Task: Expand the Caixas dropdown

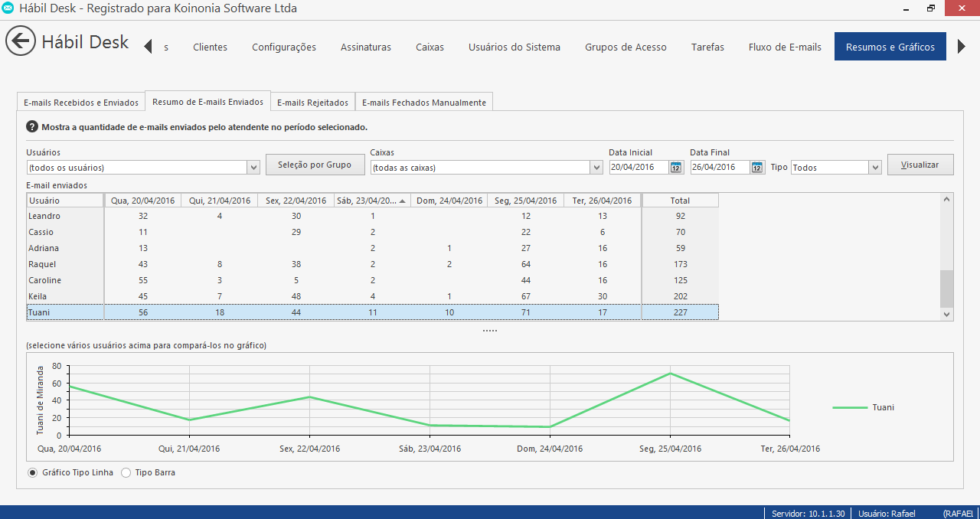Action: tap(596, 168)
